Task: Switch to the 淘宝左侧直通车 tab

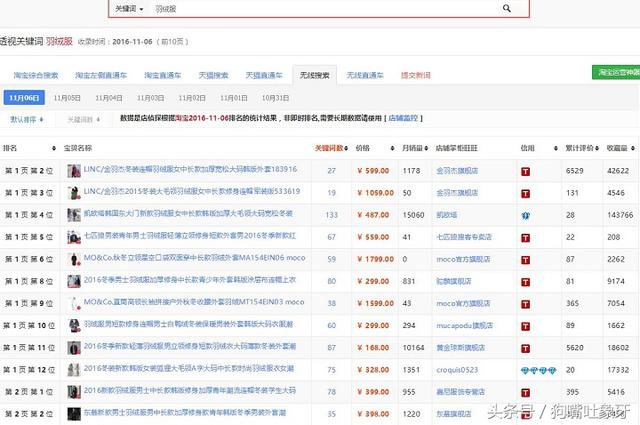Action: click(101, 75)
